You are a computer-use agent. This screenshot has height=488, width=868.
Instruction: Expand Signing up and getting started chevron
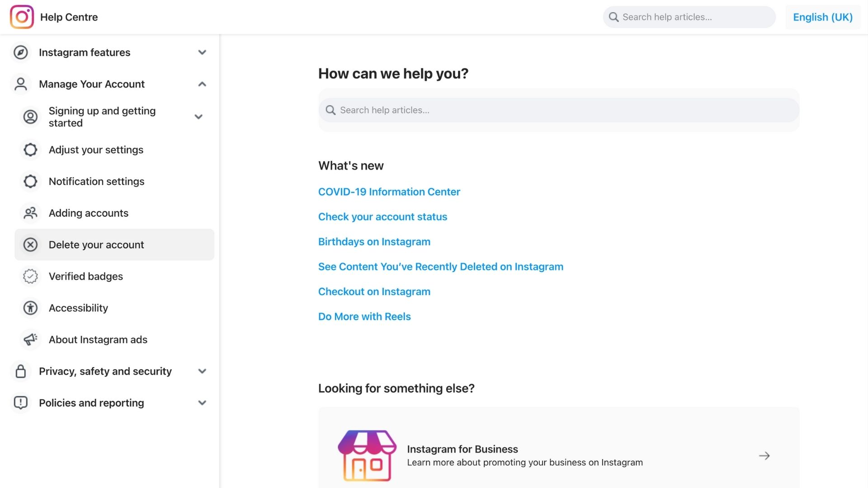pyautogui.click(x=198, y=117)
